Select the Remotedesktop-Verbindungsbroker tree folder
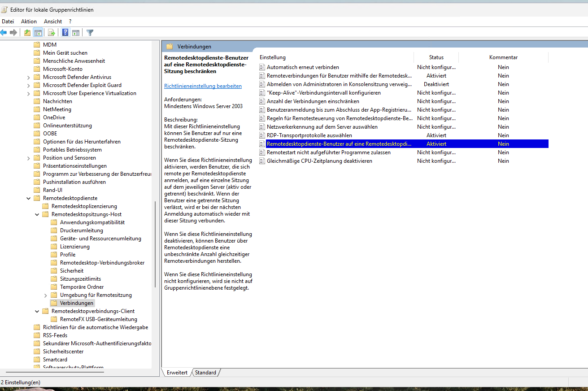Viewport: 588px width, 391px height. (x=102, y=263)
